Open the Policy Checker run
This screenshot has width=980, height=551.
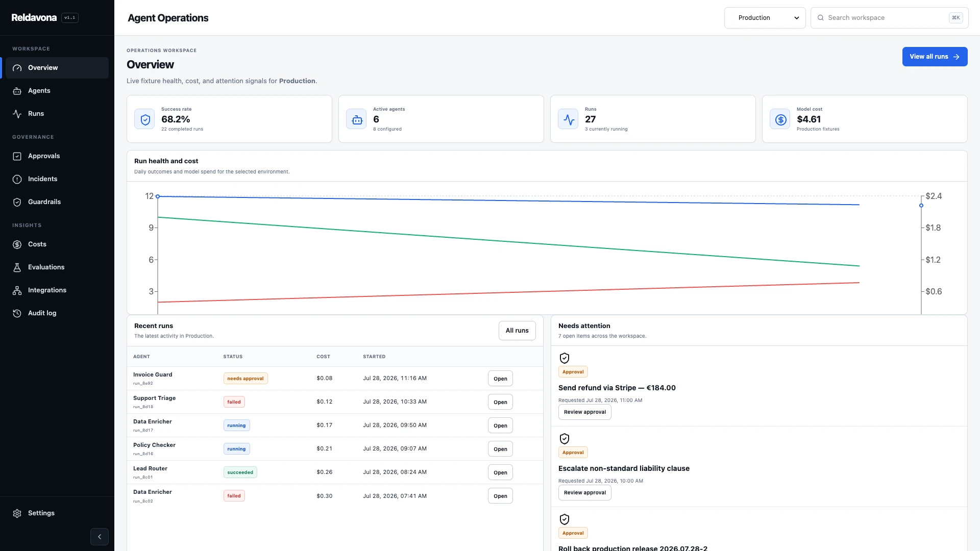(500, 449)
